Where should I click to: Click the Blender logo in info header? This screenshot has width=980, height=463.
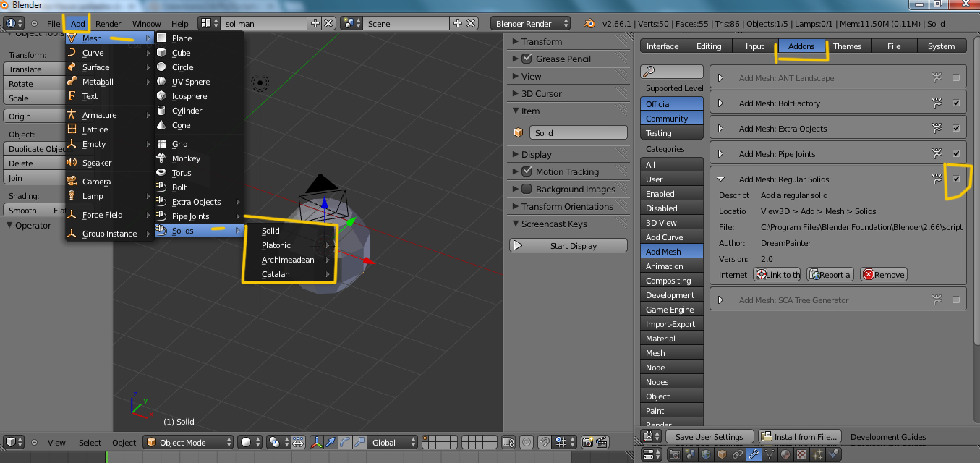click(x=589, y=24)
